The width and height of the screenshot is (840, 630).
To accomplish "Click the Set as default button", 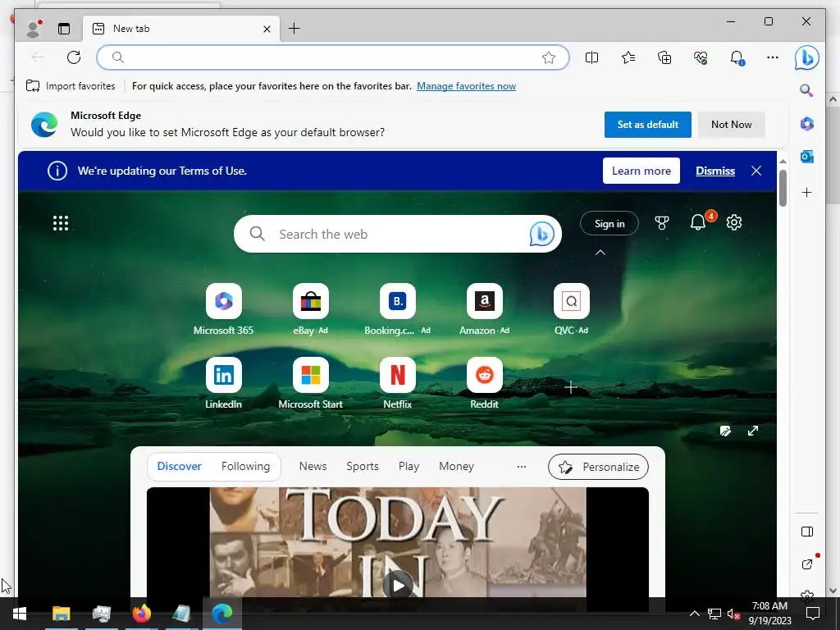I will click(x=648, y=125).
